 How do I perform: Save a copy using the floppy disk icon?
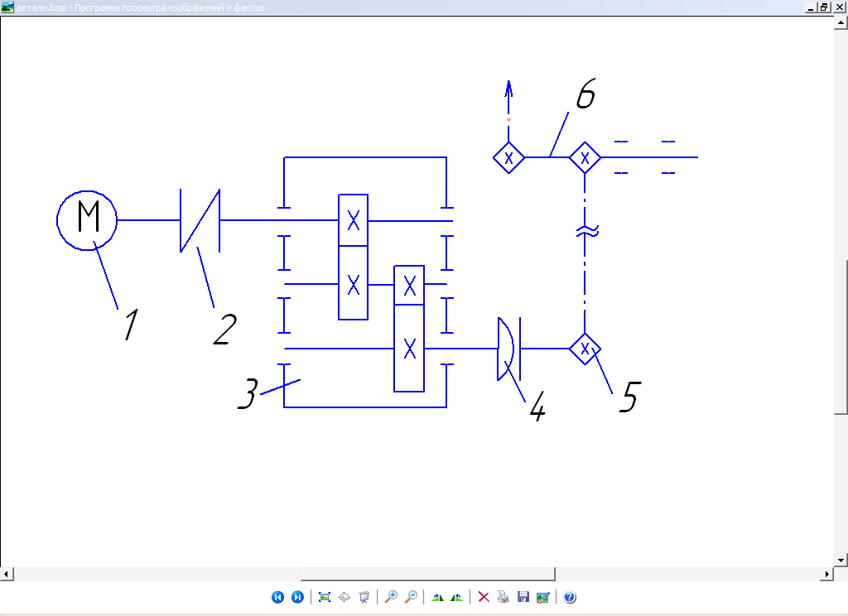coord(523,597)
